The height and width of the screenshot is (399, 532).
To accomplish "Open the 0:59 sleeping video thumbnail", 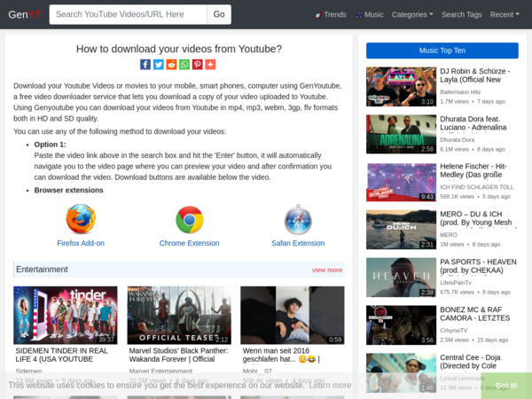I will tap(293, 315).
